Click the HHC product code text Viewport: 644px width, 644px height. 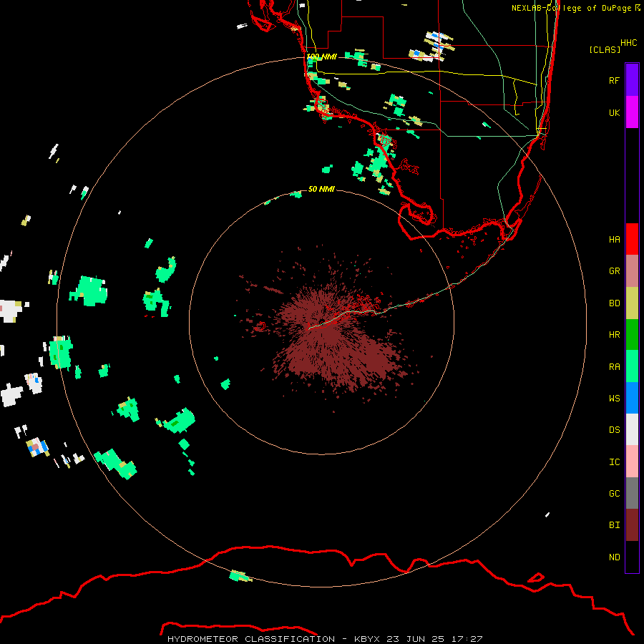[x=628, y=43]
